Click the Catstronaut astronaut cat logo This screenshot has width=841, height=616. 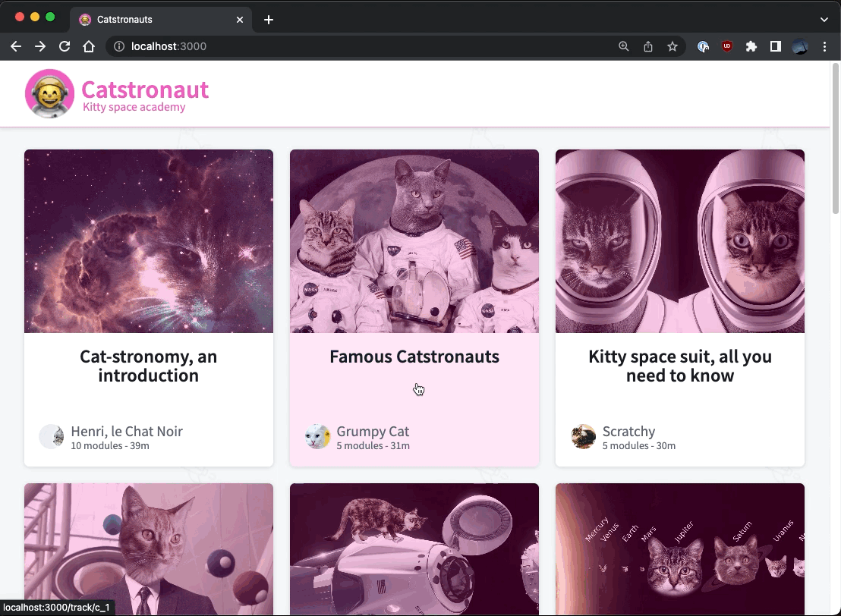pos(49,93)
